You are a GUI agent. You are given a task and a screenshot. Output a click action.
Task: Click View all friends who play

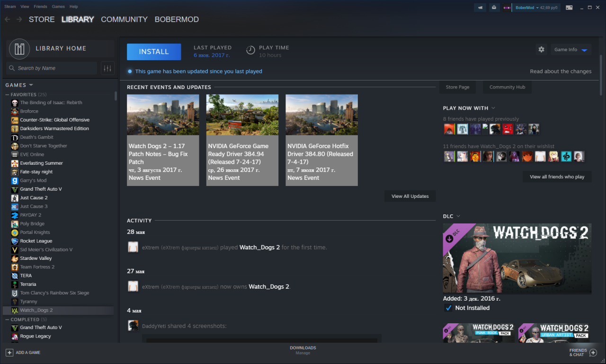557,177
